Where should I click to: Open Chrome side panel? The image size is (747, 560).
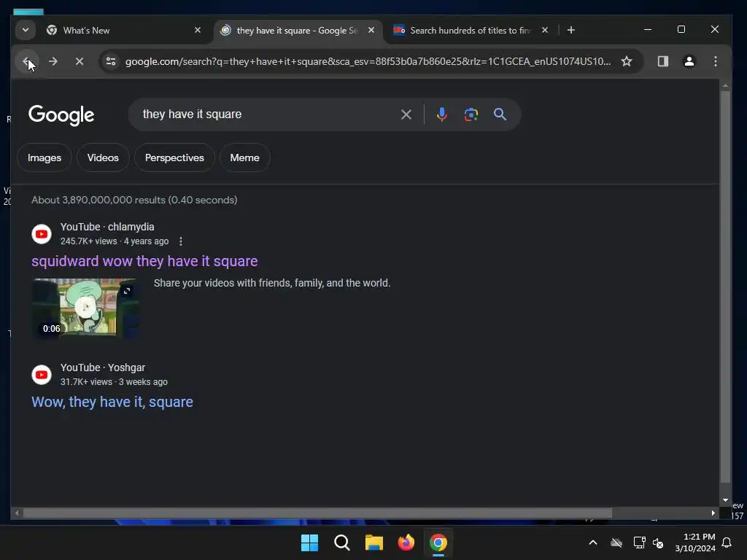click(x=662, y=61)
